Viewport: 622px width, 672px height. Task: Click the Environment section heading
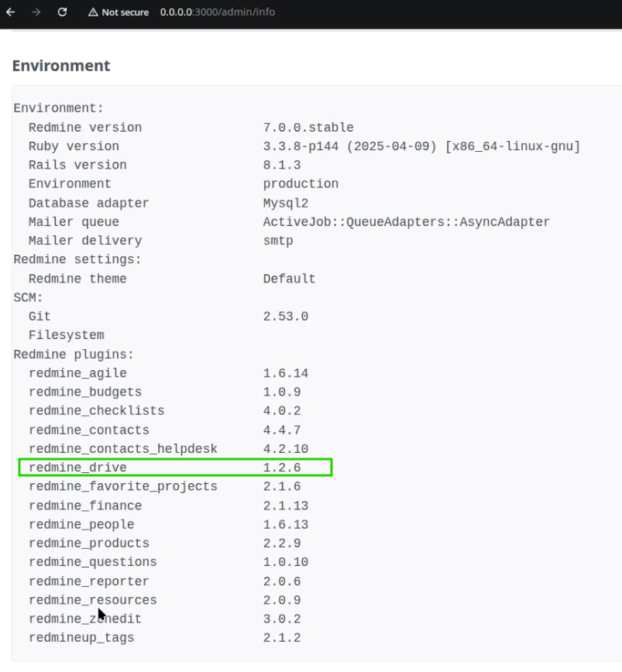tap(61, 66)
